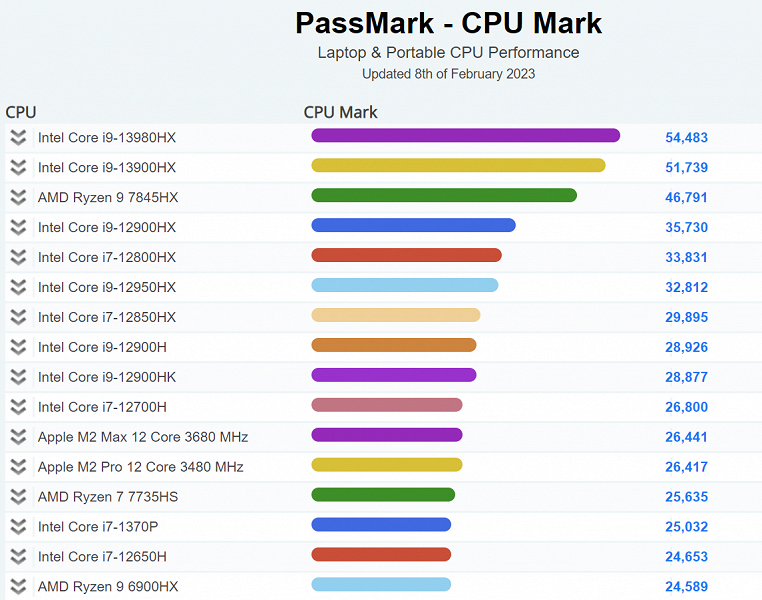Image resolution: width=762 pixels, height=600 pixels.
Task: Click the CPU column header
Action: point(21,112)
